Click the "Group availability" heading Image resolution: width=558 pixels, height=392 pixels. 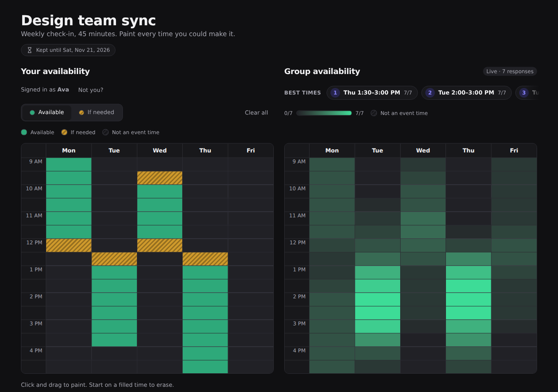[x=322, y=71]
